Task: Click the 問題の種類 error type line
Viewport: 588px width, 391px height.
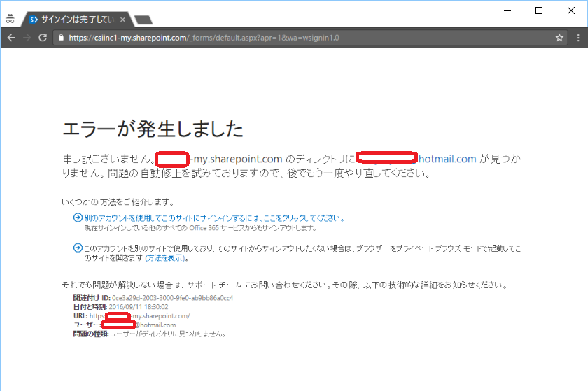Action: click(x=149, y=334)
